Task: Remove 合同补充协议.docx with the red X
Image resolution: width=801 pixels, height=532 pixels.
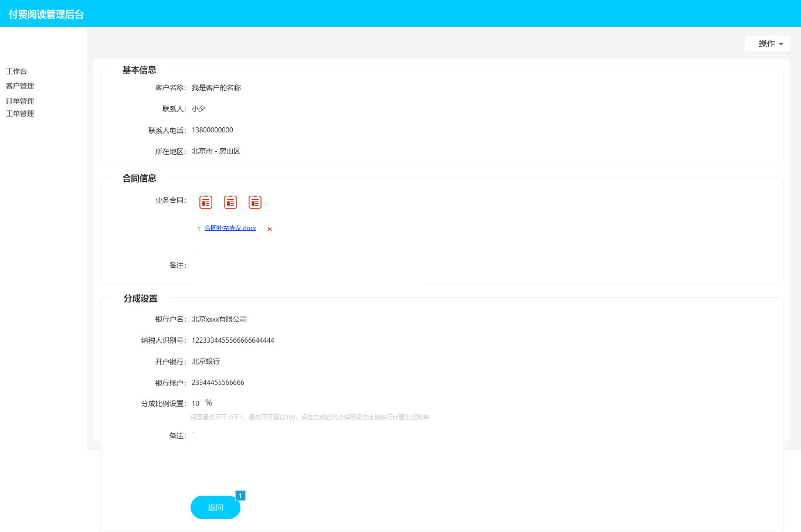Action: click(x=270, y=229)
